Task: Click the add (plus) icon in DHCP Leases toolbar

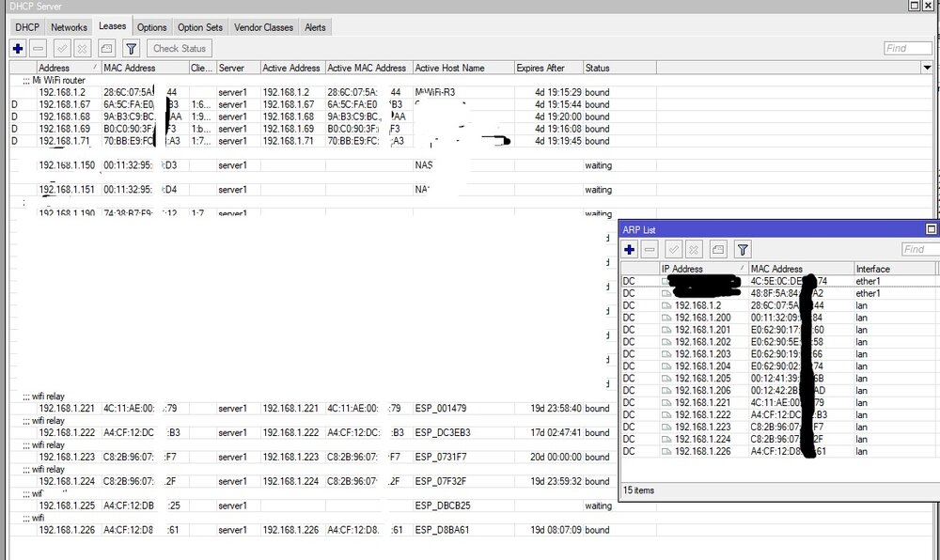Action: [x=18, y=48]
